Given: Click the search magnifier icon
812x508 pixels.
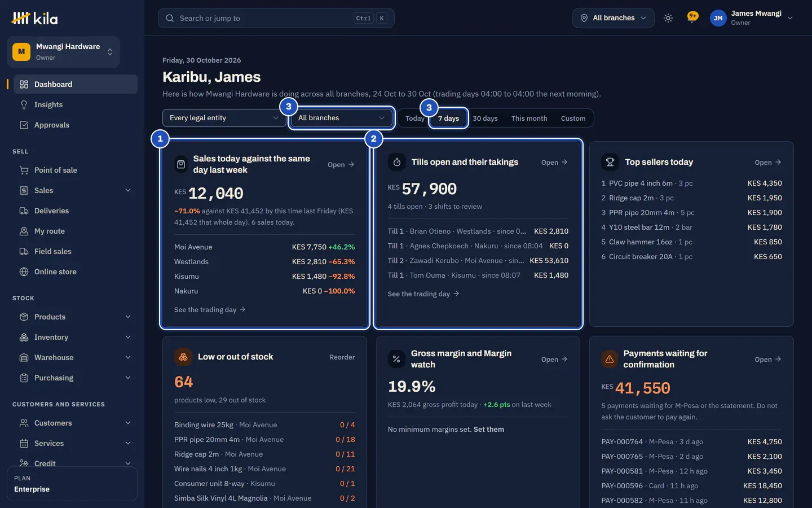Looking at the screenshot, I should click(170, 18).
